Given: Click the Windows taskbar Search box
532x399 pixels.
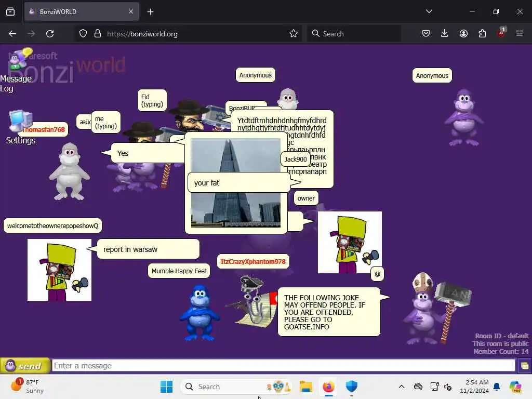Looking at the screenshot, I should (x=236, y=387).
